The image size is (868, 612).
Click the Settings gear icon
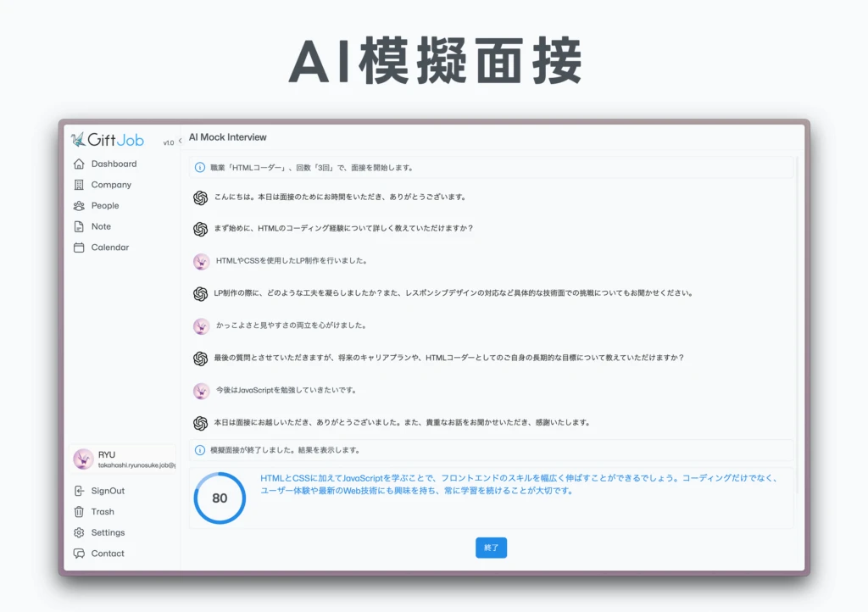[x=78, y=532]
